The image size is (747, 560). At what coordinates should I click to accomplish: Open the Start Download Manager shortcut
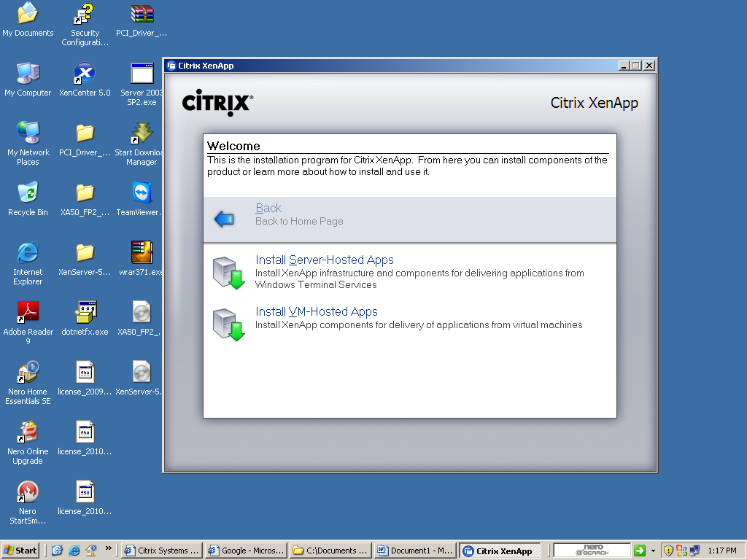click(x=140, y=135)
